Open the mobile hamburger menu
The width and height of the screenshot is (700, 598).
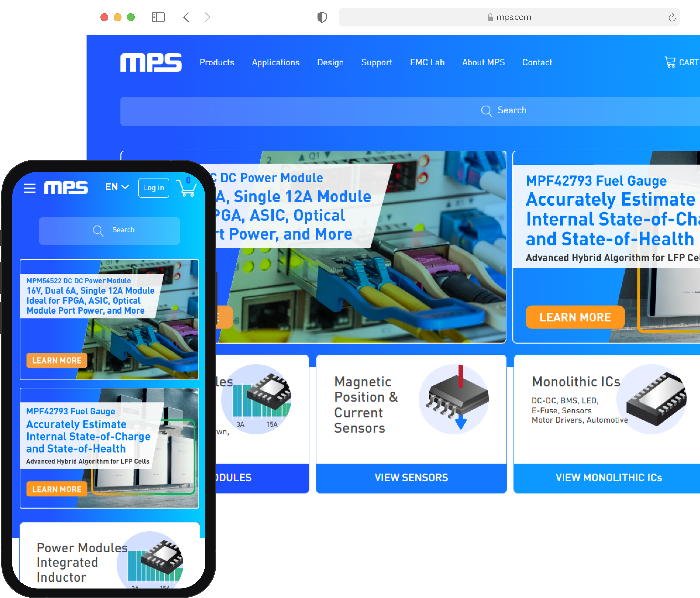pyautogui.click(x=30, y=188)
